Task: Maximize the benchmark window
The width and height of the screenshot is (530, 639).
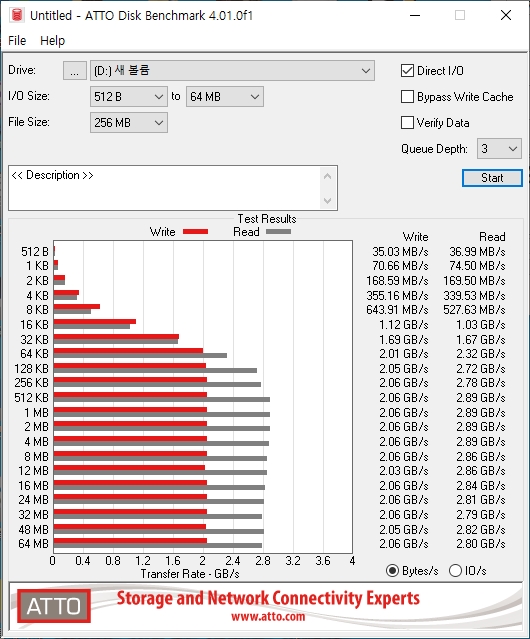Action: tap(460, 15)
